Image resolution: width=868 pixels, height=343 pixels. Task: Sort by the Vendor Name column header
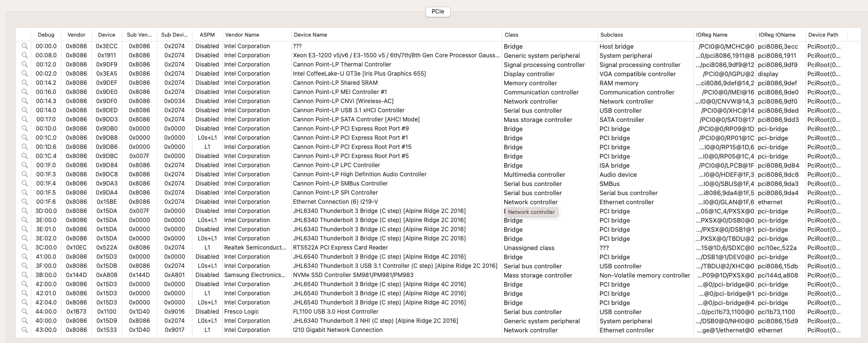[257, 35]
